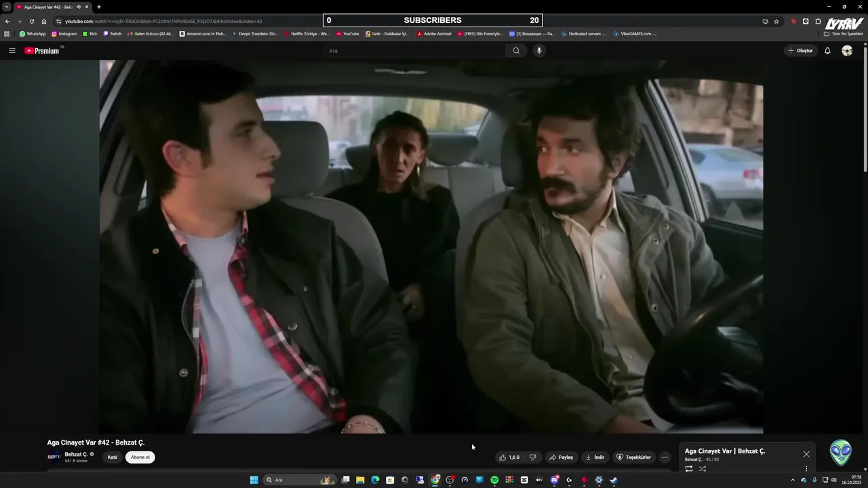Dislike the video with thumbs-down button

coord(533,457)
